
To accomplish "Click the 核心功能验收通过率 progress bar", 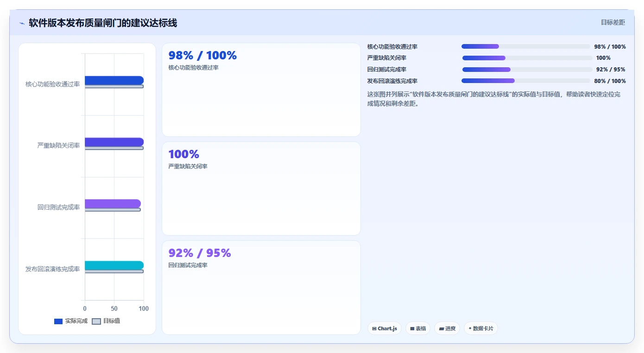I will click(x=526, y=46).
